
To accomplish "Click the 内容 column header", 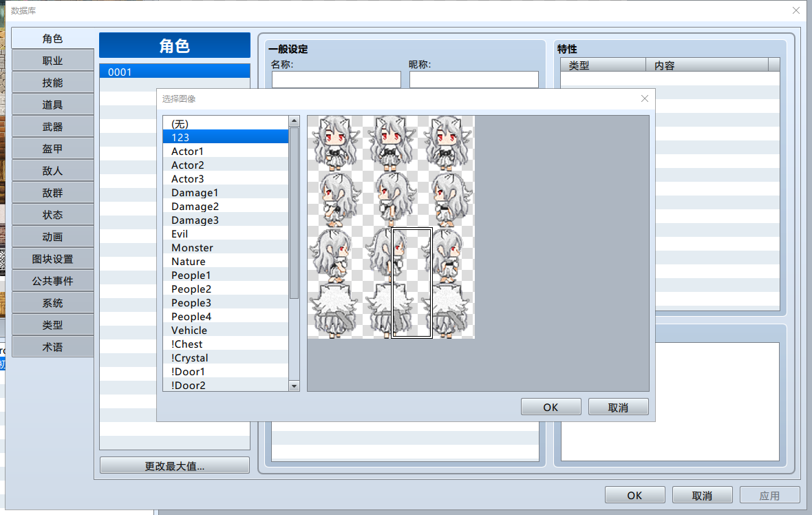I will click(x=707, y=65).
